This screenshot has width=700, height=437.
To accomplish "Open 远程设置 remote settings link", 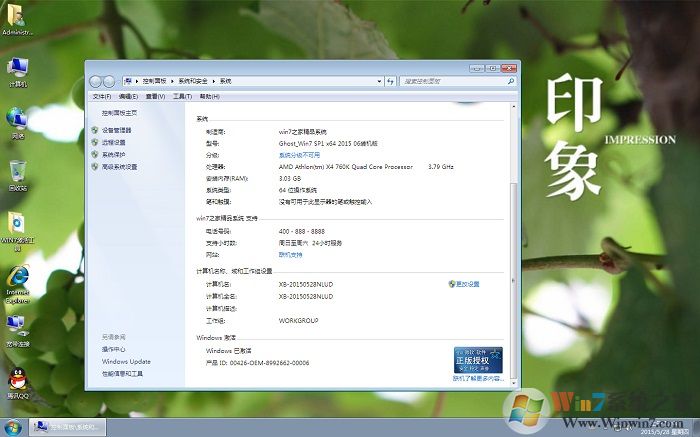I will click(x=113, y=142).
